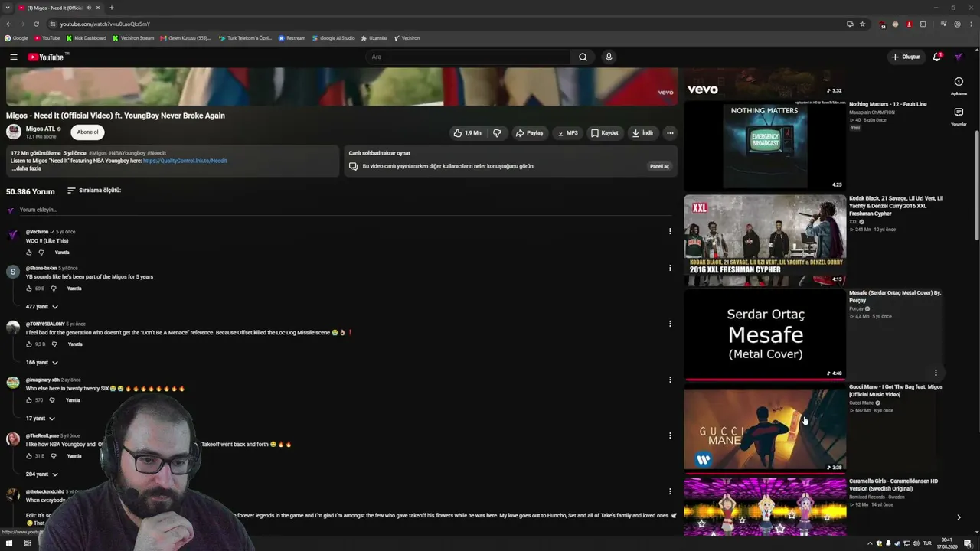Save the video with Kaydet
This screenshot has height=551, width=980.
[604, 132]
